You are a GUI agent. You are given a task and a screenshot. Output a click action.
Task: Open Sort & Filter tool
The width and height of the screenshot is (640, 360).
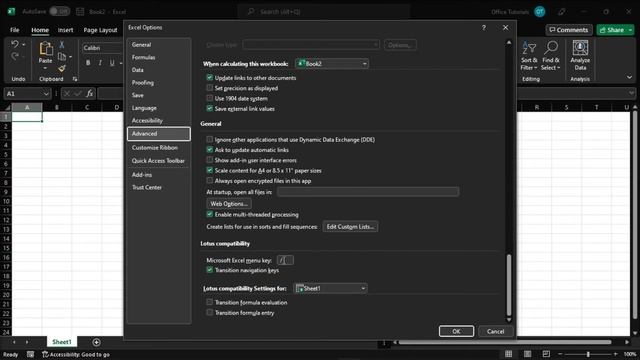tap(529, 56)
